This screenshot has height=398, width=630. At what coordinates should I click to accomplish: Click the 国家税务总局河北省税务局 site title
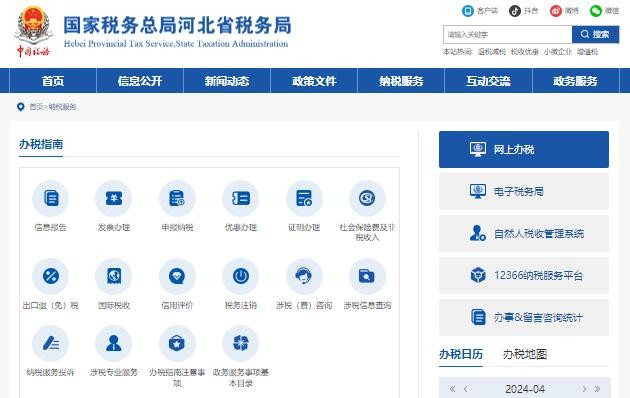coord(177,25)
